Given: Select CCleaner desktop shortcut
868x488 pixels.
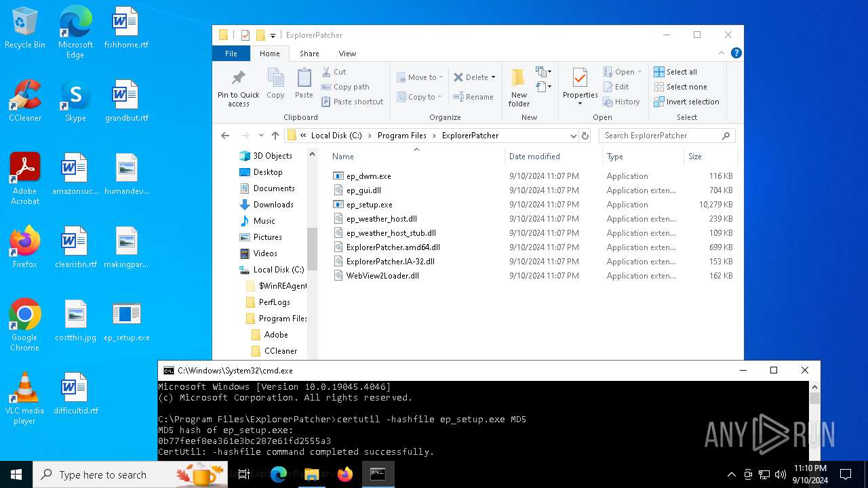Looking at the screenshot, I should pyautogui.click(x=25, y=101).
